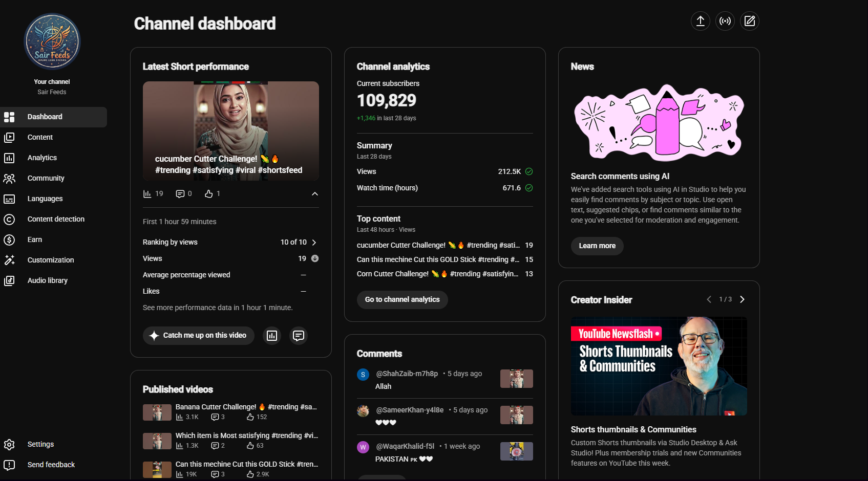
Task: Collapse the latest Short performance details chevron
Action: pos(315,194)
